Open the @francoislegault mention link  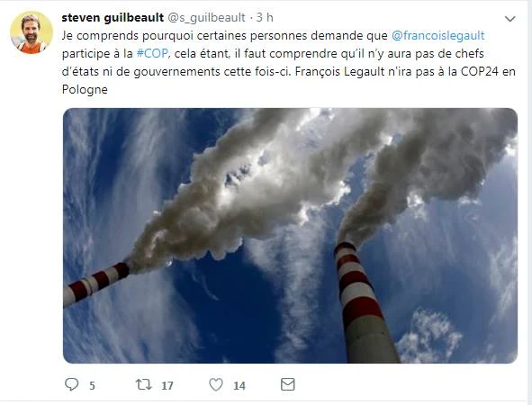[438, 36]
